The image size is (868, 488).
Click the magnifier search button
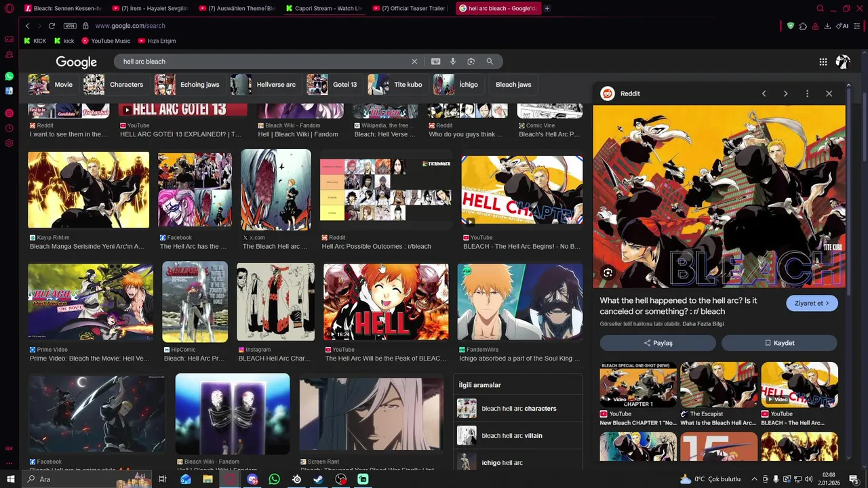[x=490, y=61]
